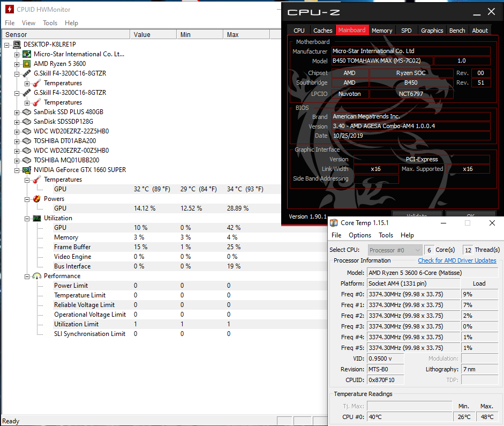The height and width of the screenshot is (426, 504).
Task: Click the SanDisk SSD PLUS 480GB drive icon
Action: coord(27,112)
